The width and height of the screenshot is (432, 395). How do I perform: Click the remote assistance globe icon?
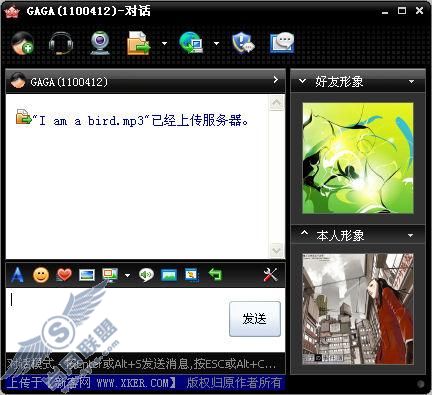(x=191, y=43)
